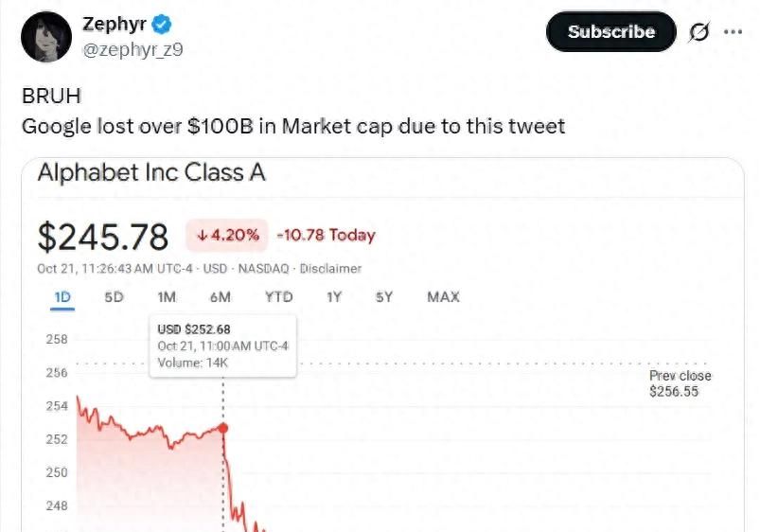Switch to the 1M chart range
Screen dimensions: 760x532
pyautogui.click(x=167, y=297)
